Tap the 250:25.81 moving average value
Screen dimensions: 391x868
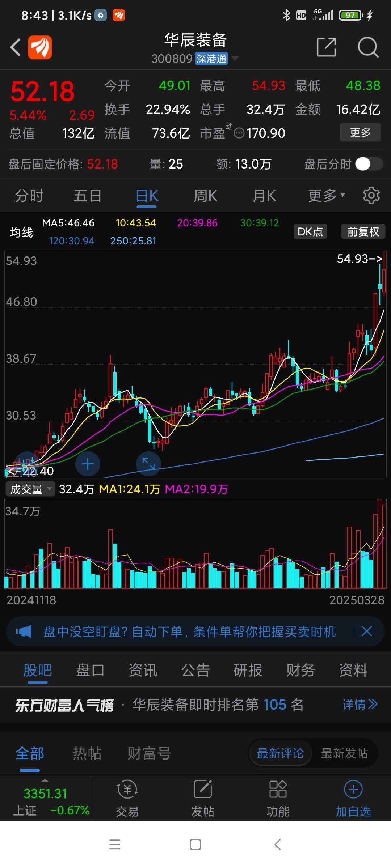tap(133, 241)
